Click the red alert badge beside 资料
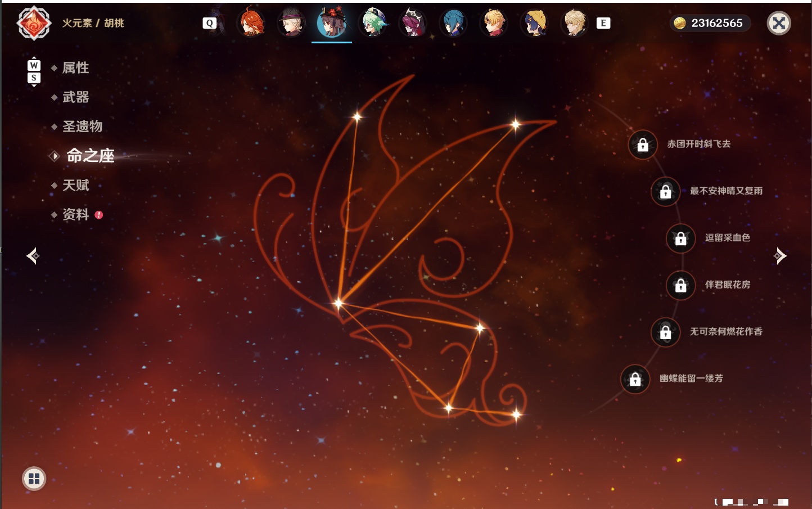The width and height of the screenshot is (812, 509). 99,215
